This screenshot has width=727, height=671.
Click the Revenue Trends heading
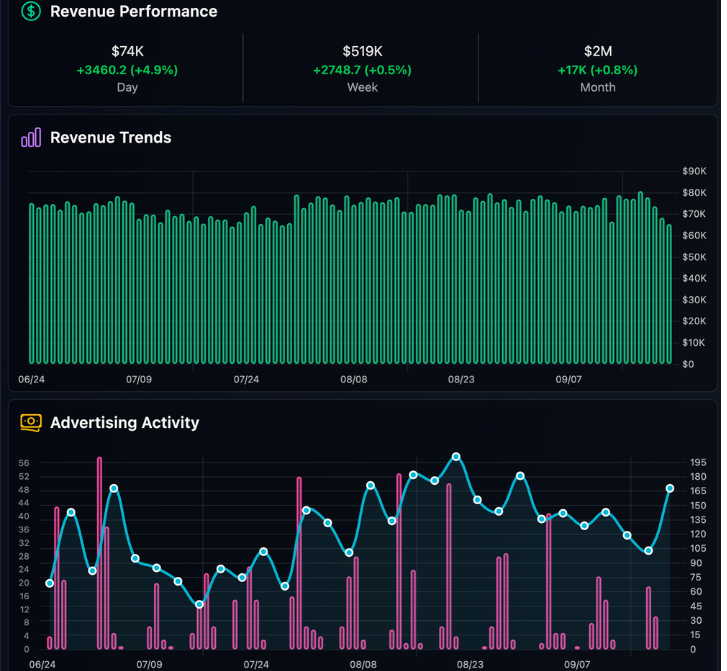[x=111, y=137]
